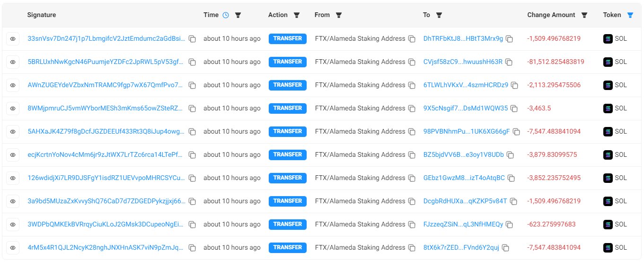The height and width of the screenshot is (262, 644).
Task: Copy signature 8WMjpmruCJ5vm to clipboard
Action: point(192,108)
